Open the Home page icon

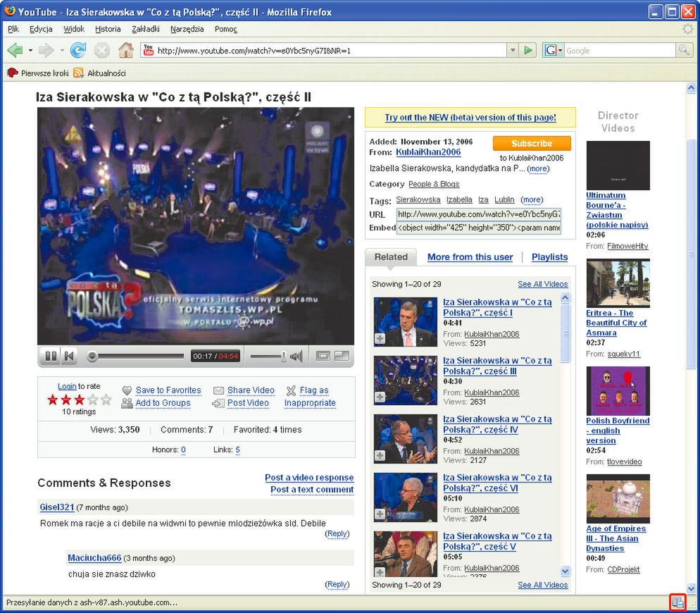(126, 50)
